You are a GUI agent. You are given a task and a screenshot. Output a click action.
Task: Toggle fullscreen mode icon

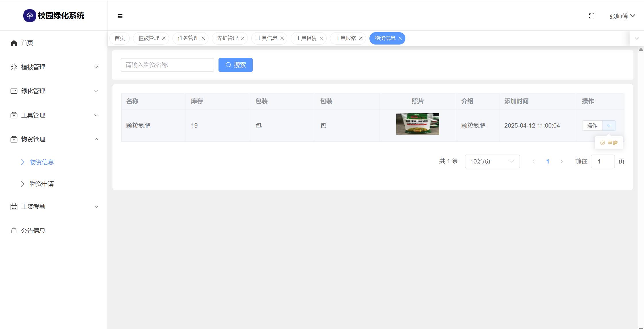coord(592,16)
